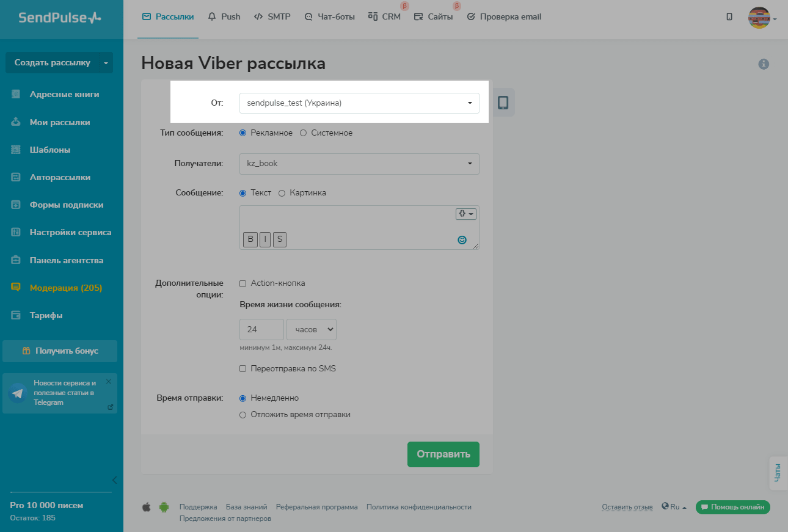Click the SendPulse logo
Viewport: 788px width, 532px height.
tap(59, 18)
